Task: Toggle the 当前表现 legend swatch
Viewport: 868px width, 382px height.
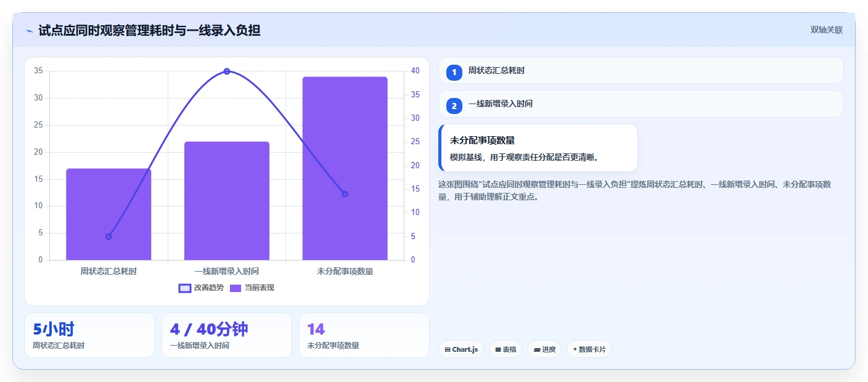Action: click(x=235, y=288)
